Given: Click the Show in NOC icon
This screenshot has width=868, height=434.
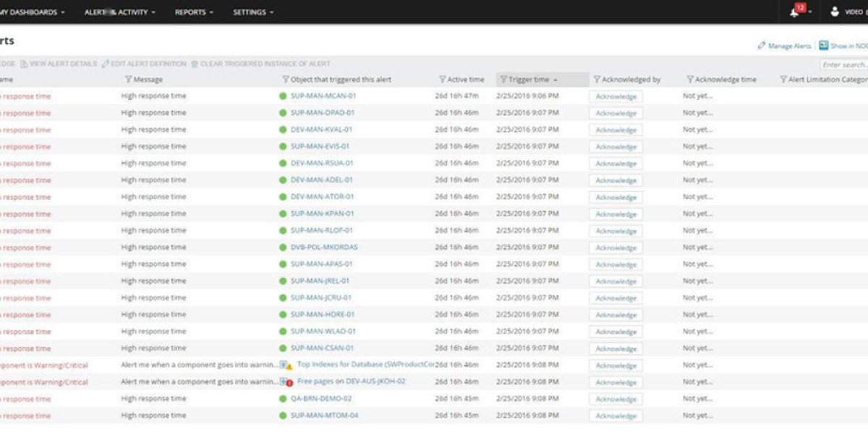Looking at the screenshot, I should tap(823, 46).
